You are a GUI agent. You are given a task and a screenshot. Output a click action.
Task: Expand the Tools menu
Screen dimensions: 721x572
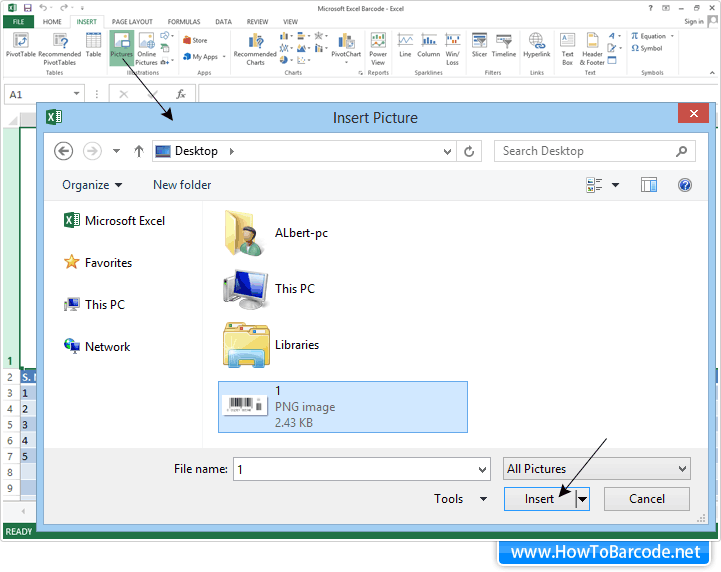click(x=460, y=499)
